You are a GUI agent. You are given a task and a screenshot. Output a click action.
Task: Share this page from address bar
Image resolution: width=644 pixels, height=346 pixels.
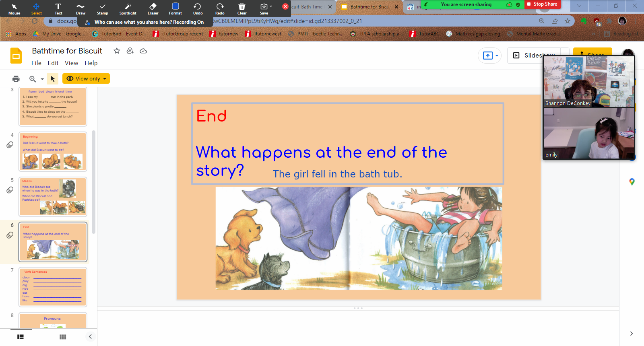[x=555, y=21]
